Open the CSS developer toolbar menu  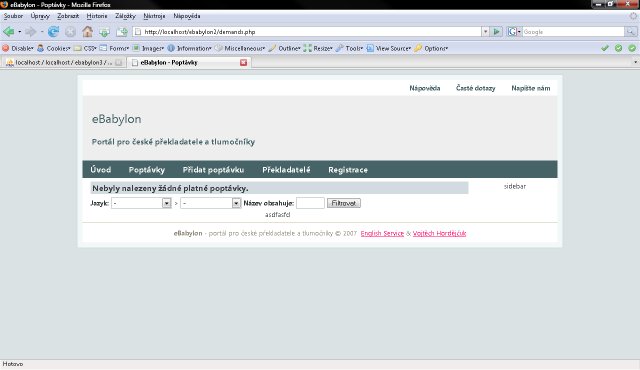click(x=85, y=48)
